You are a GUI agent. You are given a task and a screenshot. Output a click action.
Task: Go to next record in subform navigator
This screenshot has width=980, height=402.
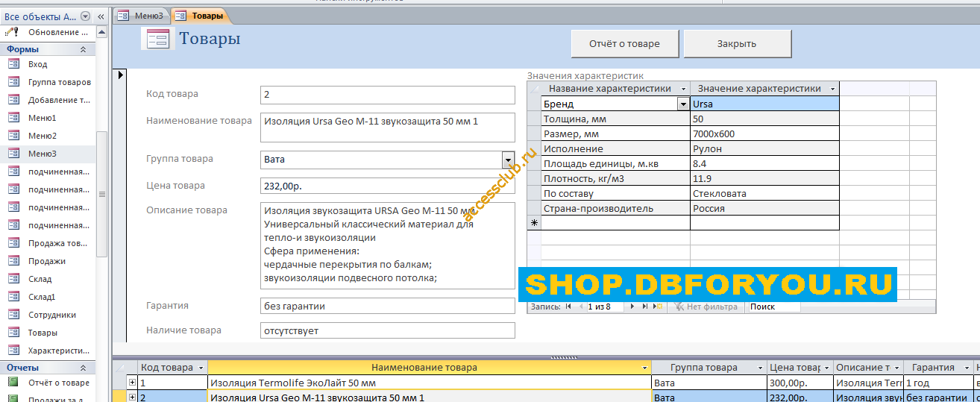pyautogui.click(x=633, y=307)
